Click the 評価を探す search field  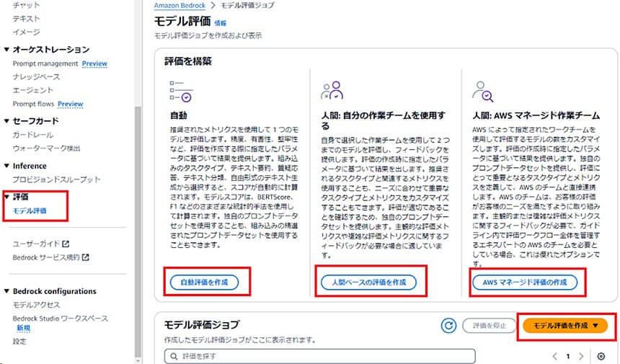(320, 356)
